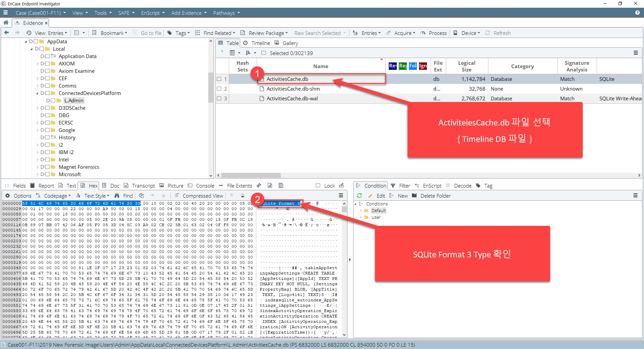The image size is (644, 349).
Task: Toggle the Lock checkbox
Action: [318, 186]
